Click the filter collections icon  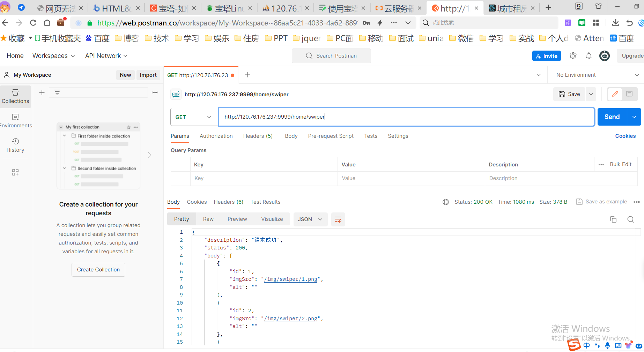(57, 92)
